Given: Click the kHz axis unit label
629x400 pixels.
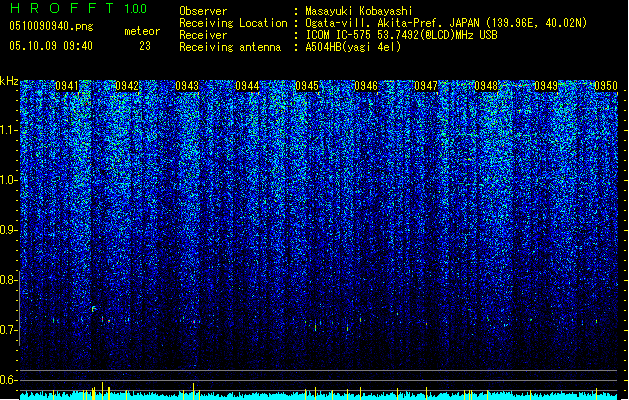Looking at the screenshot, I should tap(9, 81).
